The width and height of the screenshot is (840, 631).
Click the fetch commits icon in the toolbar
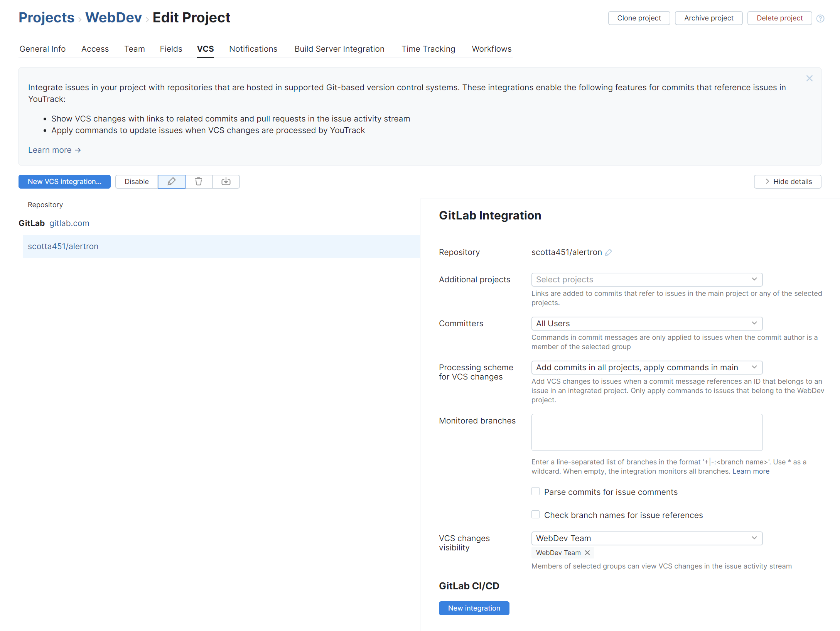[x=226, y=181]
